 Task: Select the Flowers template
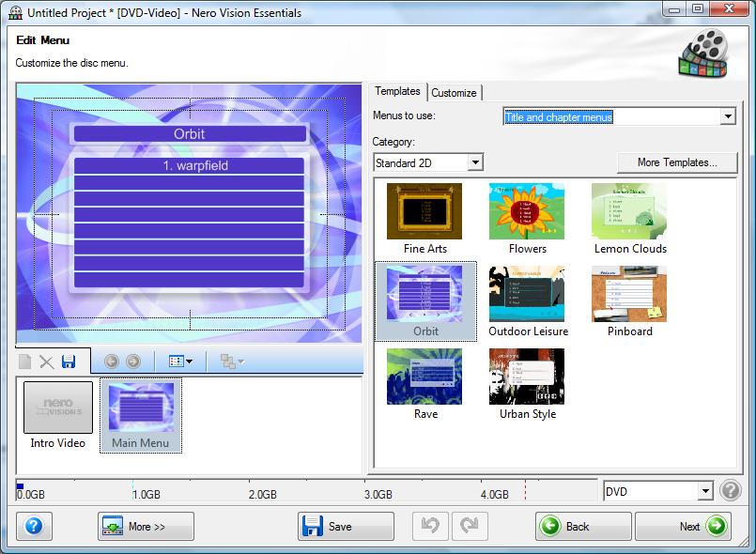(527, 219)
